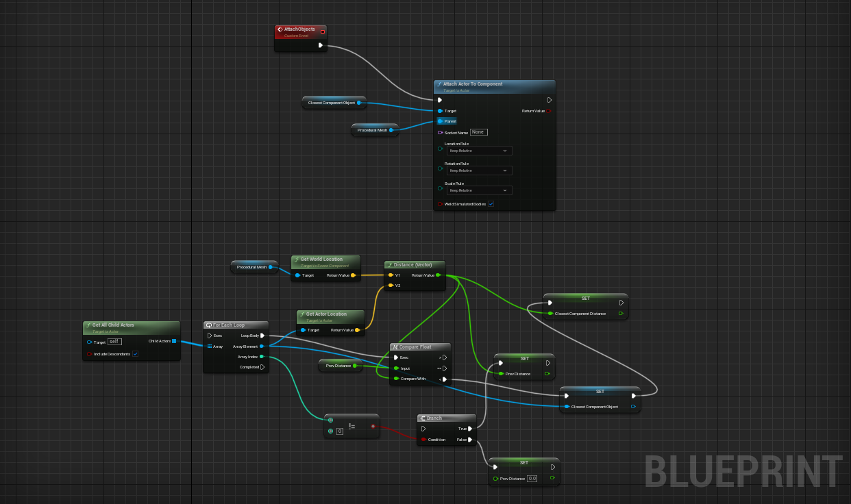The height and width of the screenshot is (504, 851).
Task: Select the Prev Distance getter variable node
Action: coord(341,366)
